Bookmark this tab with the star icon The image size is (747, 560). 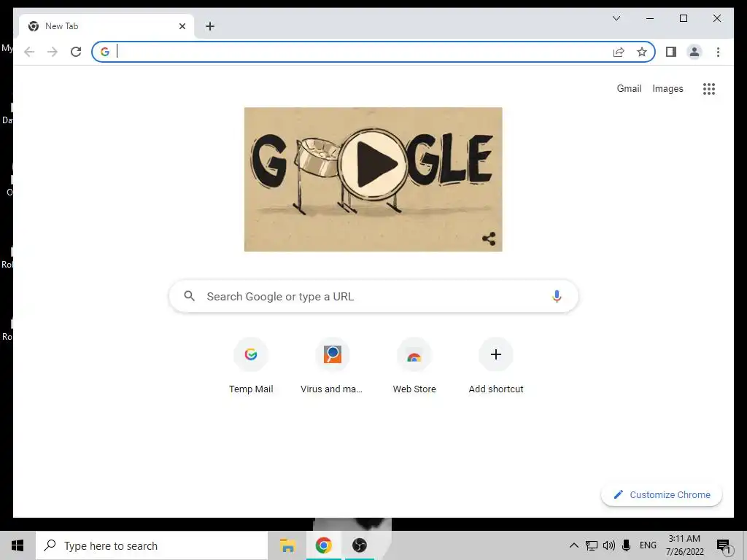tap(642, 52)
